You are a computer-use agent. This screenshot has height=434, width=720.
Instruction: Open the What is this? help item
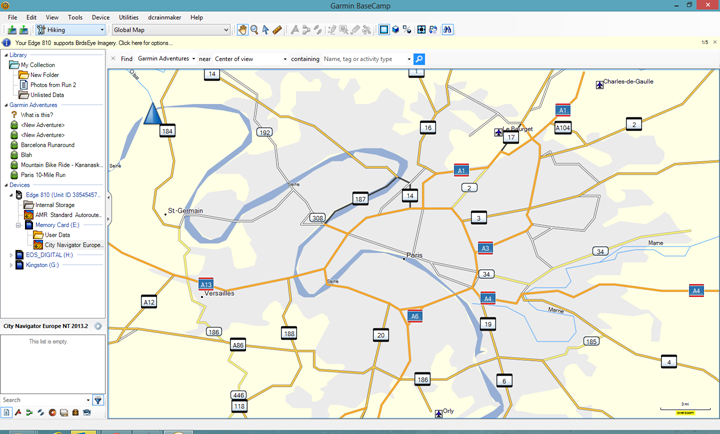[x=37, y=115]
